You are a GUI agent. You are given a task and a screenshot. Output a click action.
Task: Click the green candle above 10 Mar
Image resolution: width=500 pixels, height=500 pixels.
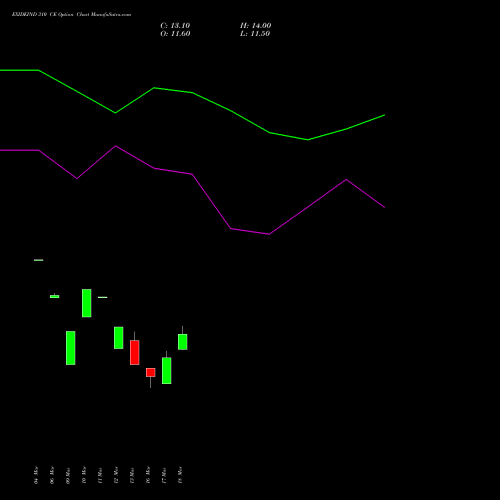[87, 303]
